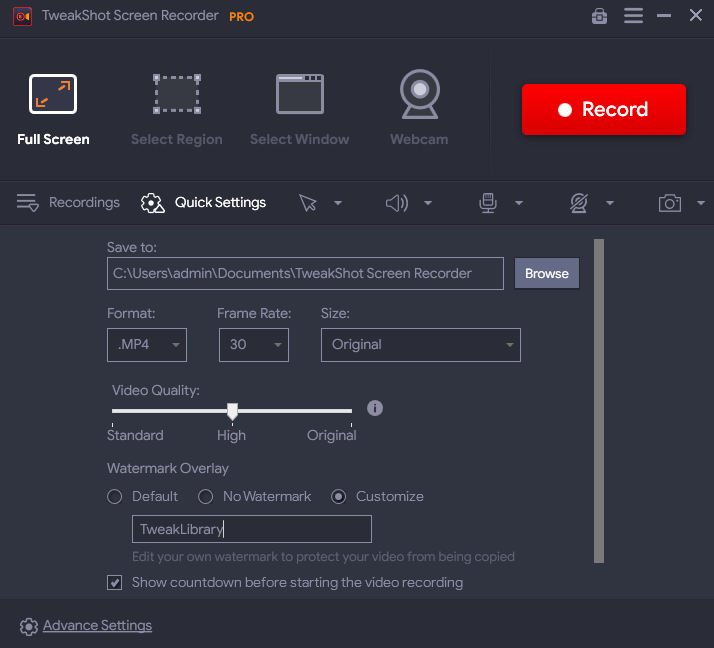The height and width of the screenshot is (648, 714).
Task: Switch to Webcam recording mode
Action: [419, 108]
